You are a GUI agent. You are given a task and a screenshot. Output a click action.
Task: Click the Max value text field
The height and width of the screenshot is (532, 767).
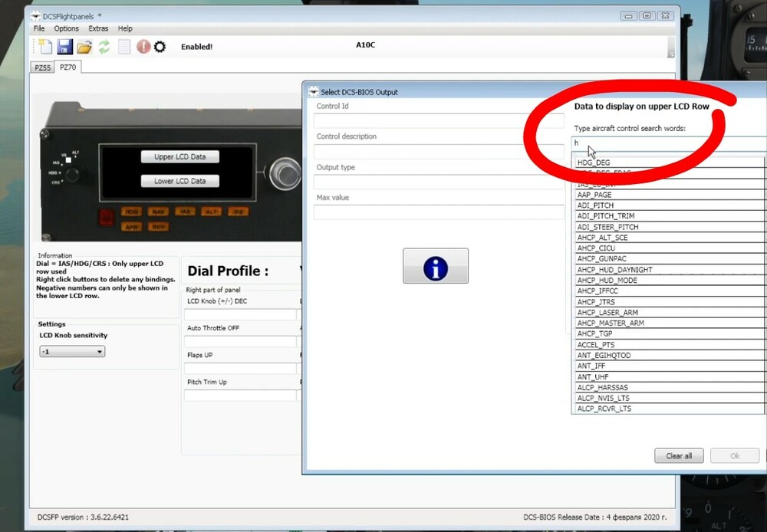pyautogui.click(x=439, y=212)
